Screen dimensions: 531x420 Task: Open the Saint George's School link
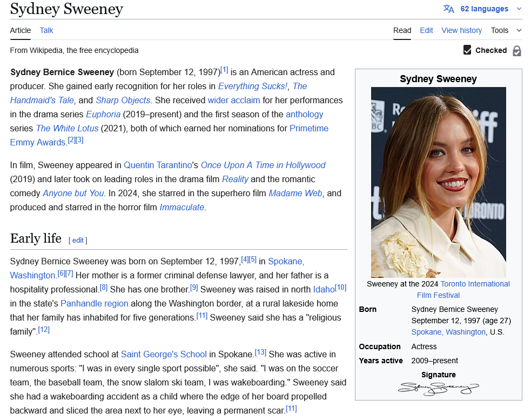coord(164,354)
